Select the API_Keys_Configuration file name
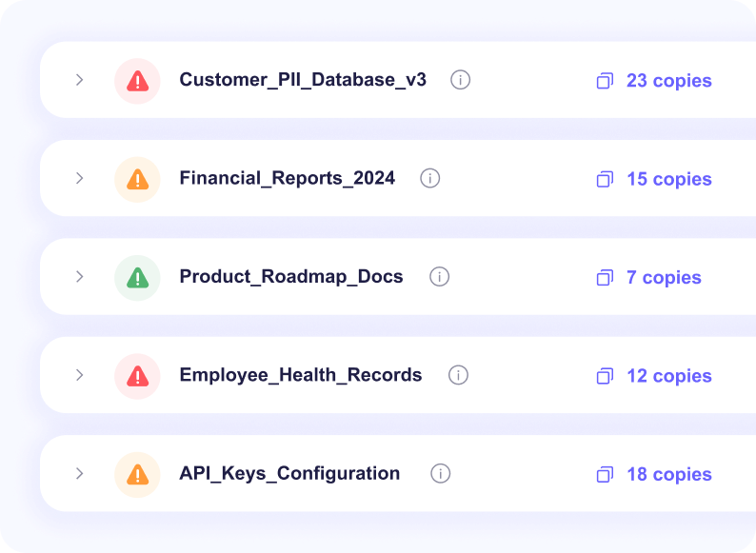756x553 pixels. [289, 473]
